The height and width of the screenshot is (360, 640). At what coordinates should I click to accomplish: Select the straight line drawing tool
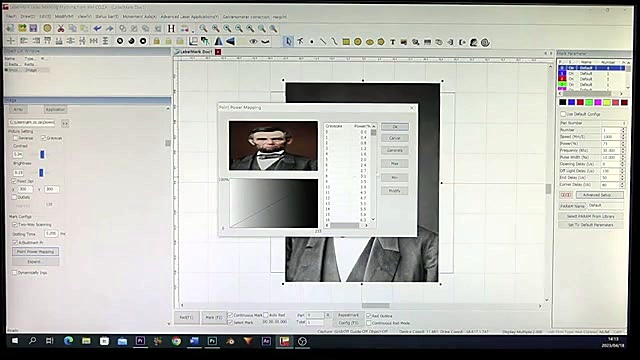(x=323, y=42)
